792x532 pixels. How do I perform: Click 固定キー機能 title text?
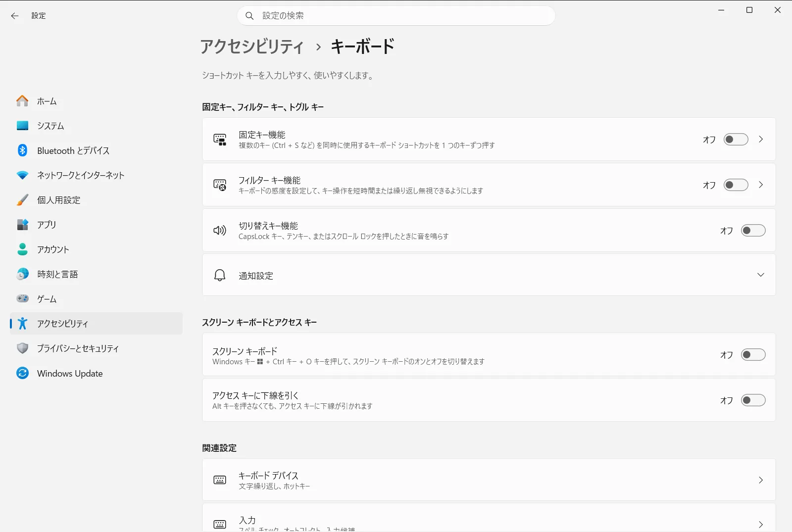[x=262, y=135]
